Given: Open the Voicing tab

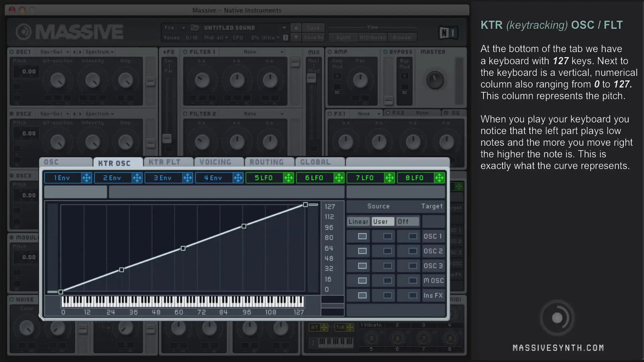Looking at the screenshot, I should tap(215, 162).
